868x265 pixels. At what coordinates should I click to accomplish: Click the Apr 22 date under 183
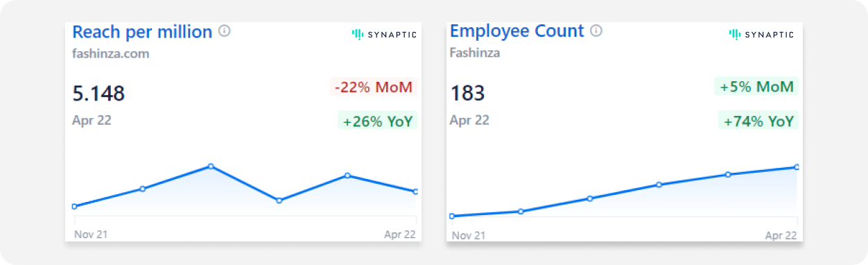pos(469,120)
